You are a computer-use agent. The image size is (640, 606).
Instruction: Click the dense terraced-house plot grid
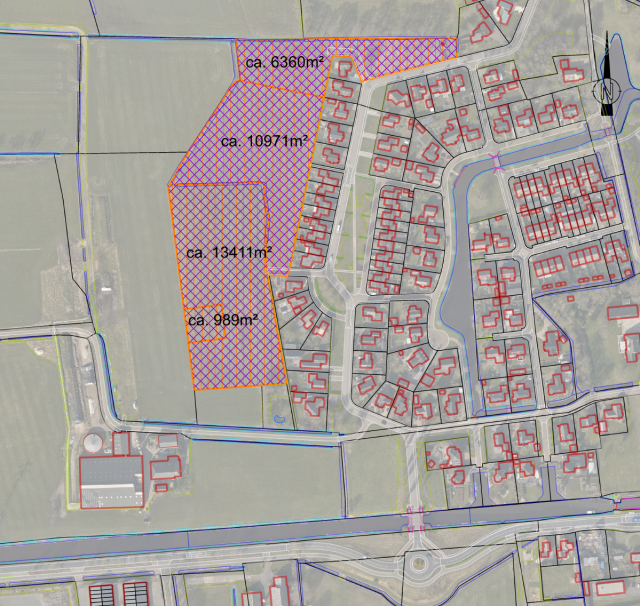click(558, 206)
